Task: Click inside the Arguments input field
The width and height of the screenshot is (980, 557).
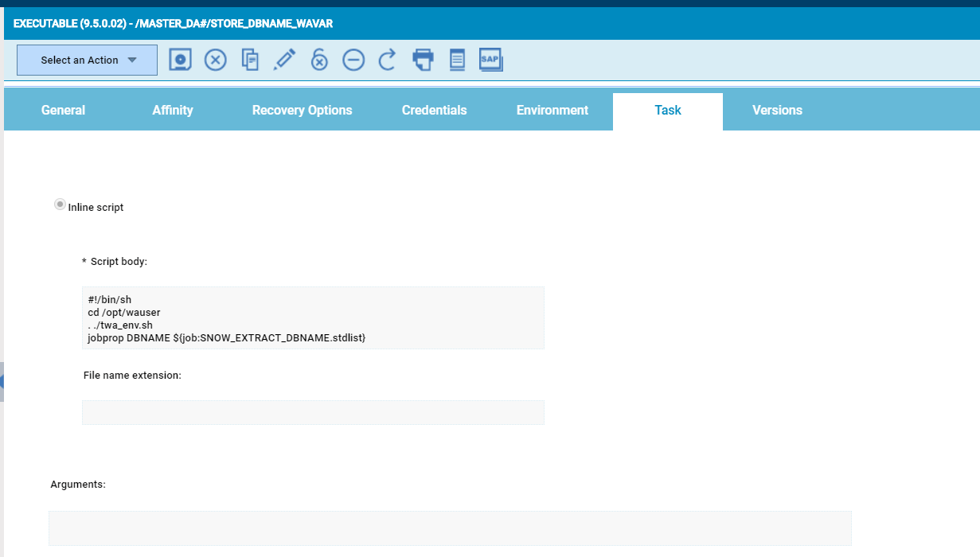Action: tap(451, 528)
